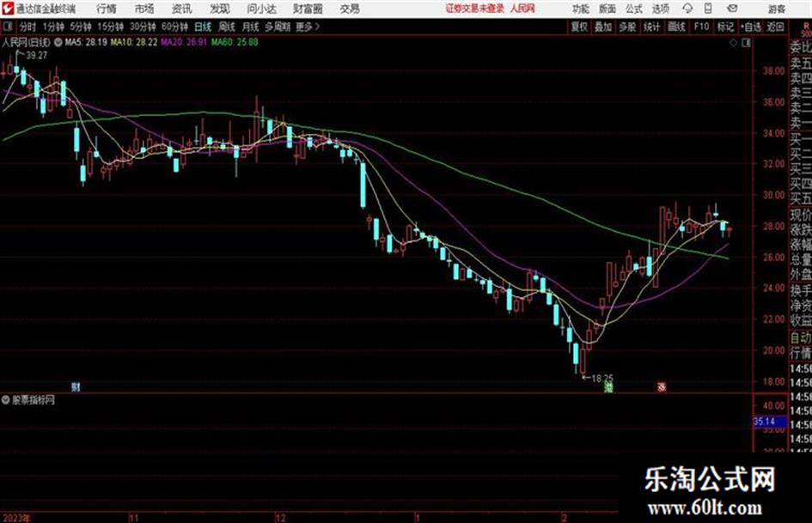Switch to the 周线 weekly tab
812x523 pixels.
click(227, 27)
